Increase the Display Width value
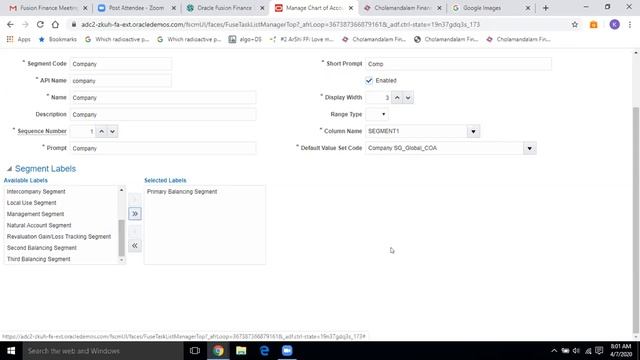Screen dimensions: 640x360 click(x=397, y=98)
